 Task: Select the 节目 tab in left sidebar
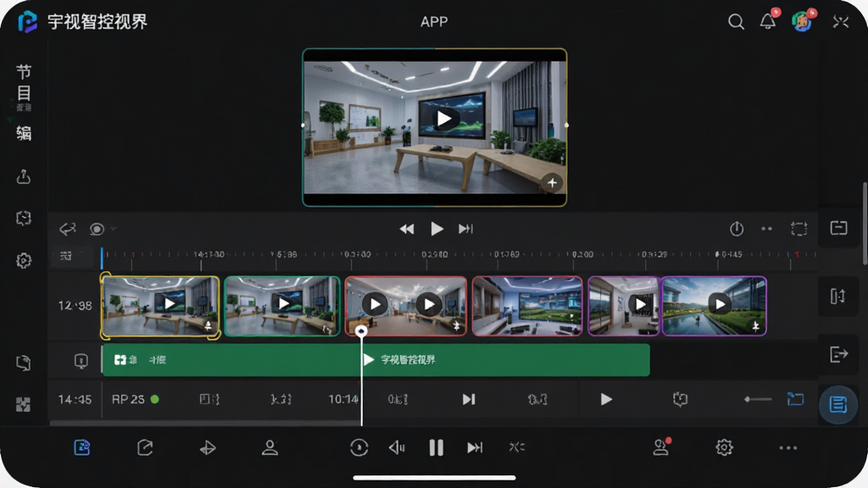[x=23, y=83]
